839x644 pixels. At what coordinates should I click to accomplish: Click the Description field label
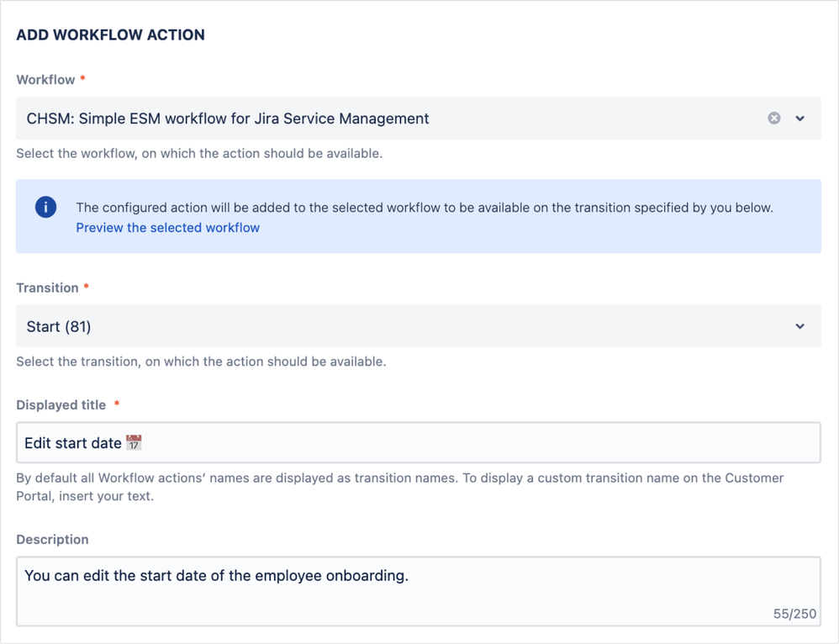tap(52, 540)
